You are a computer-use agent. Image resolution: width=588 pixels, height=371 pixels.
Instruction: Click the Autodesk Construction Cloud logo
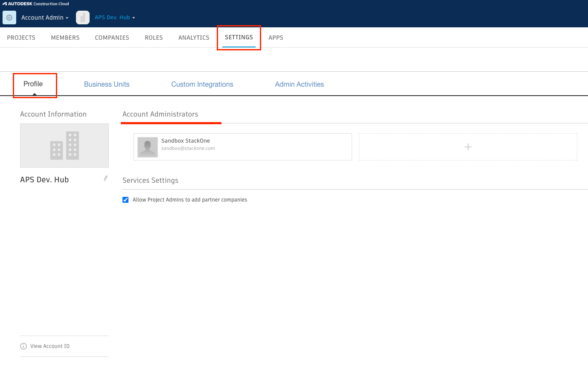pyautogui.click(x=36, y=4)
